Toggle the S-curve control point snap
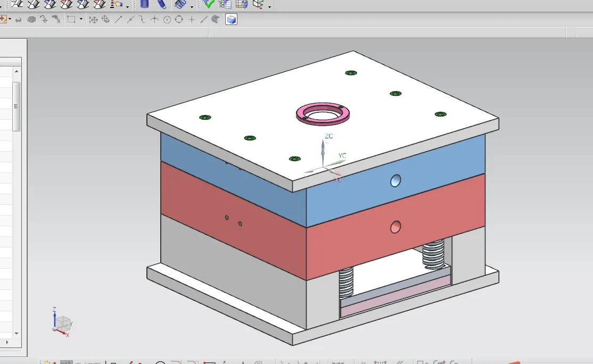The image size is (593, 364). pyautogui.click(x=142, y=19)
